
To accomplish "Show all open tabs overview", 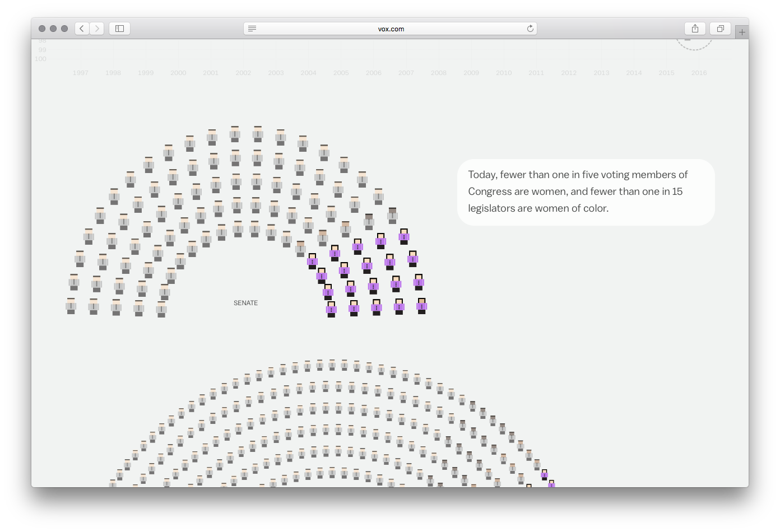I will [720, 28].
